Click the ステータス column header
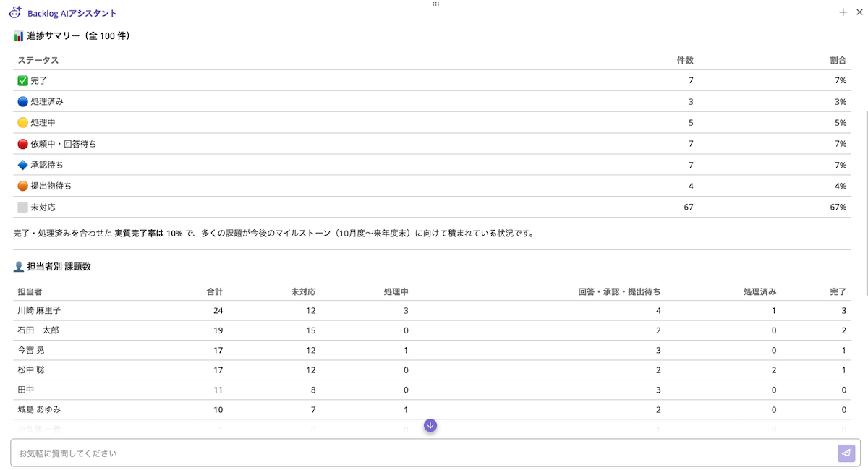868x470 pixels. [x=38, y=60]
